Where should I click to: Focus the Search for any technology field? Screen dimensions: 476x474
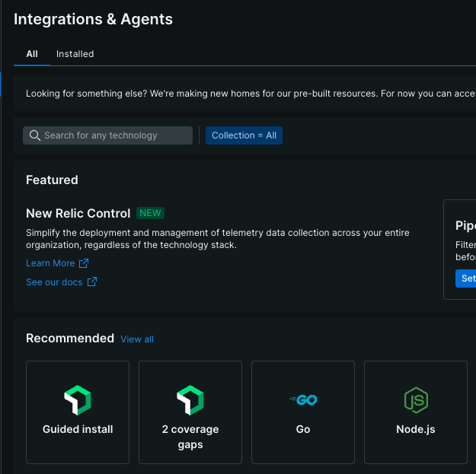107,135
